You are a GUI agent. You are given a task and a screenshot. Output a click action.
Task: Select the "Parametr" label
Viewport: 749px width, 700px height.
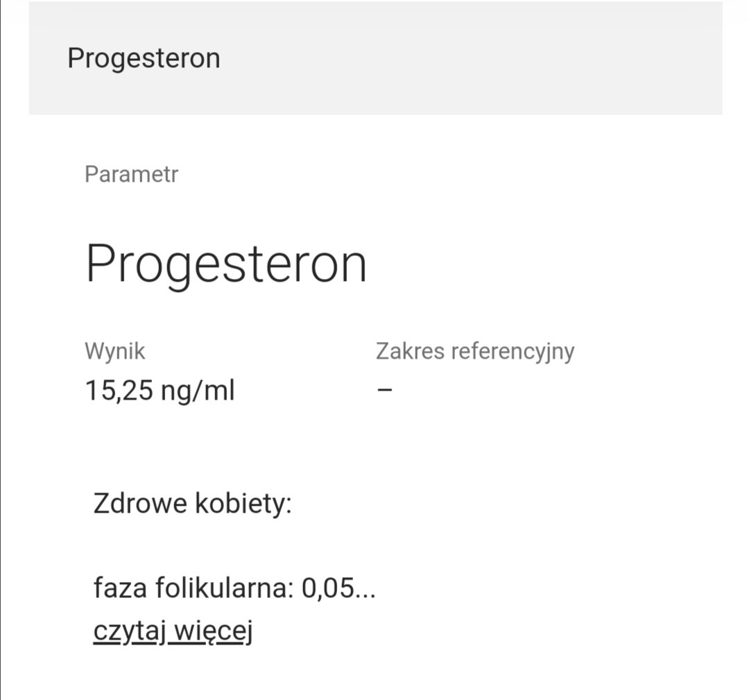[131, 174]
